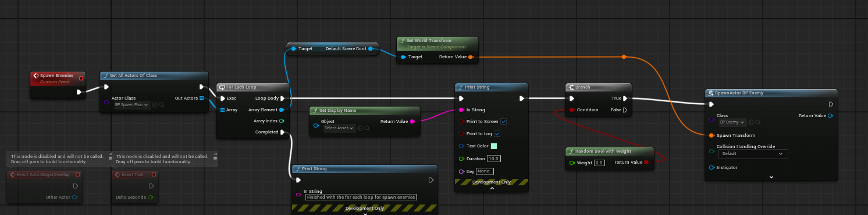This screenshot has height=215, width=868.
Task: Open Collision Handling Override Default dropdown
Action: point(753,154)
